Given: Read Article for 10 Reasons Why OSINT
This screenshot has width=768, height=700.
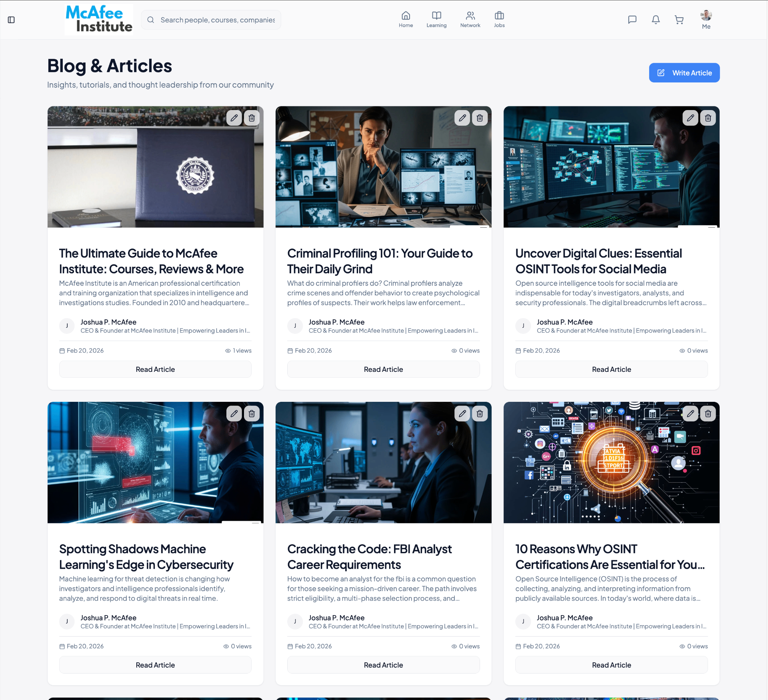Looking at the screenshot, I should click(x=612, y=665).
